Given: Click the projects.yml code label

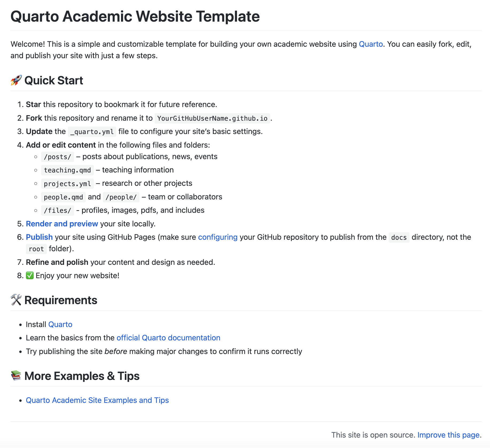Looking at the screenshot, I should [x=67, y=184].
